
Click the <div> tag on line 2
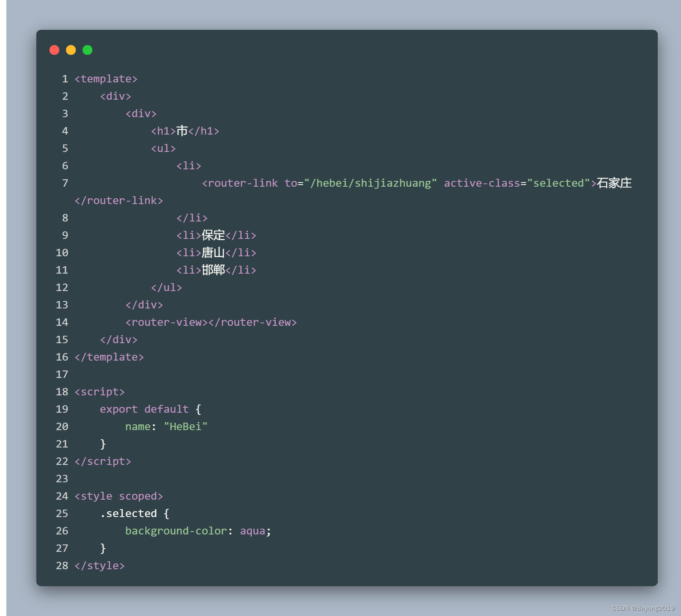tap(116, 96)
